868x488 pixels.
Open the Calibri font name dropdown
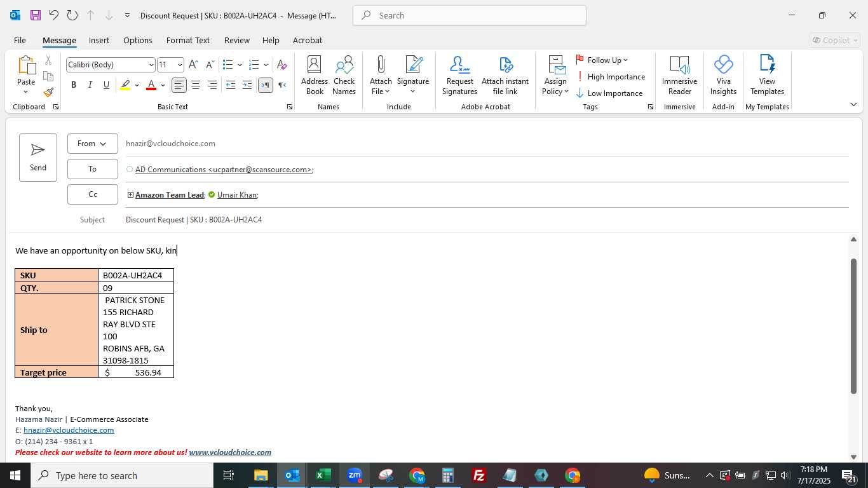[151, 65]
